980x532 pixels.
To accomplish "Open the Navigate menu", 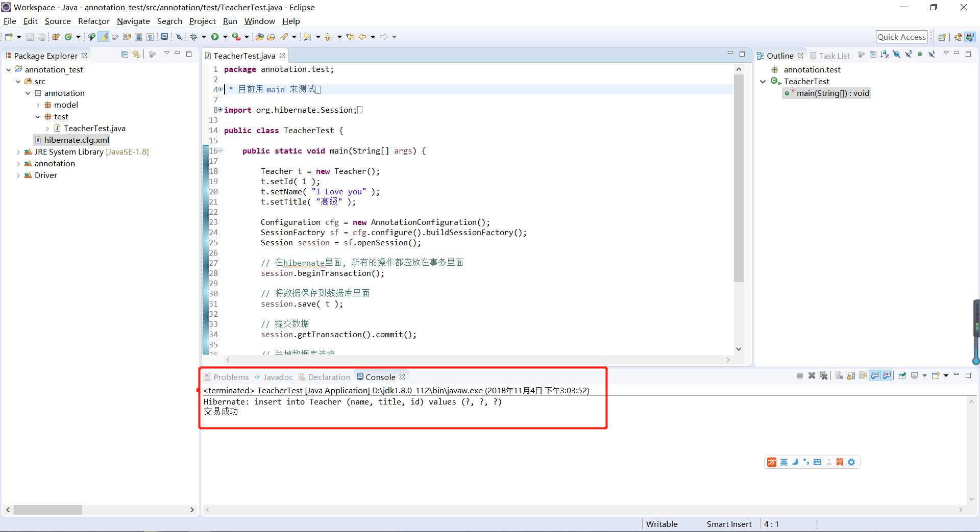I will [x=133, y=21].
